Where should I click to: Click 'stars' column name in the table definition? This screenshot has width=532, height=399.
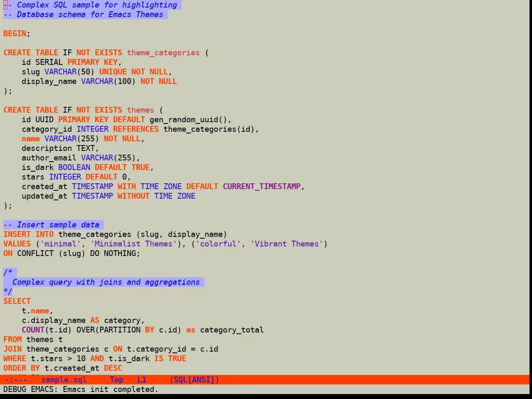coord(33,177)
